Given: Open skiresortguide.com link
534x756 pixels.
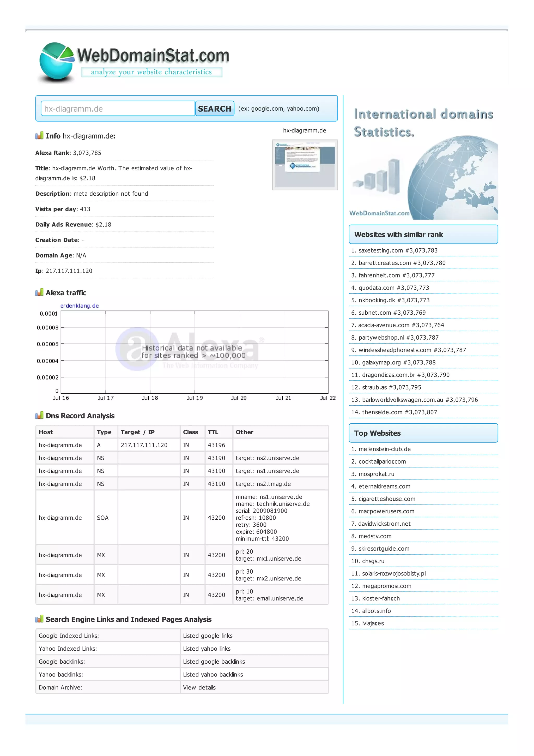Looking at the screenshot, I should click(x=384, y=549).
